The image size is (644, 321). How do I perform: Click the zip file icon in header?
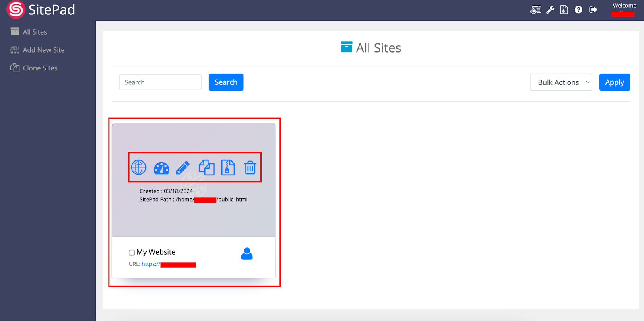click(x=564, y=10)
